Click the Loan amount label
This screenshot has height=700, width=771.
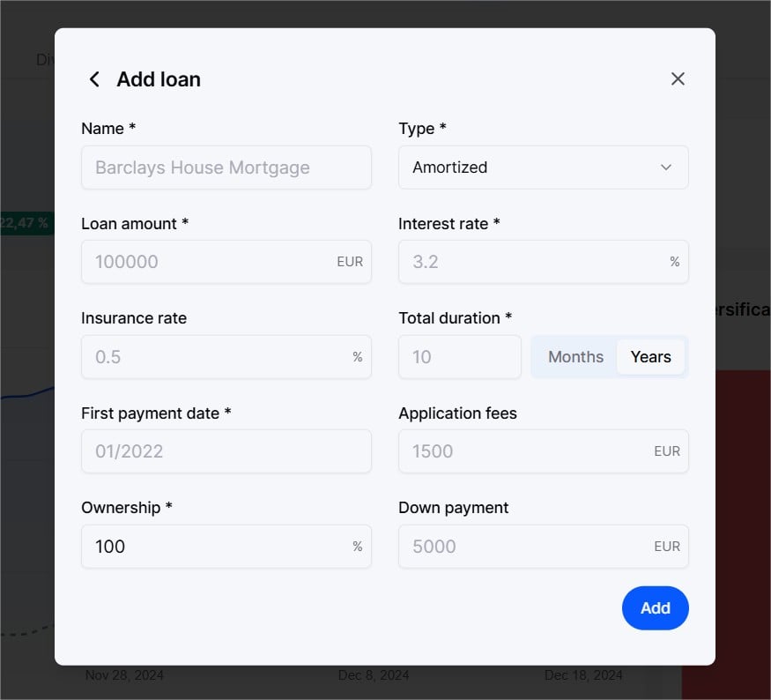[x=135, y=223]
